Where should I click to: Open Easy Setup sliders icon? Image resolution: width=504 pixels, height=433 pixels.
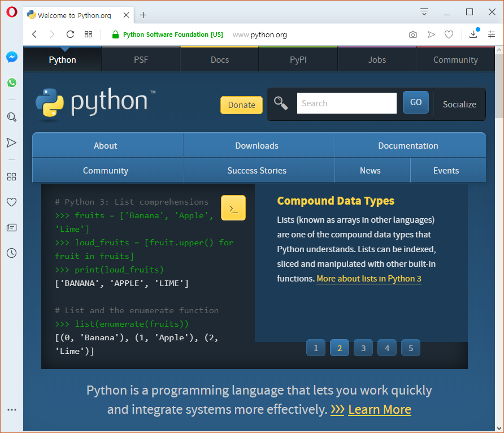click(x=492, y=34)
